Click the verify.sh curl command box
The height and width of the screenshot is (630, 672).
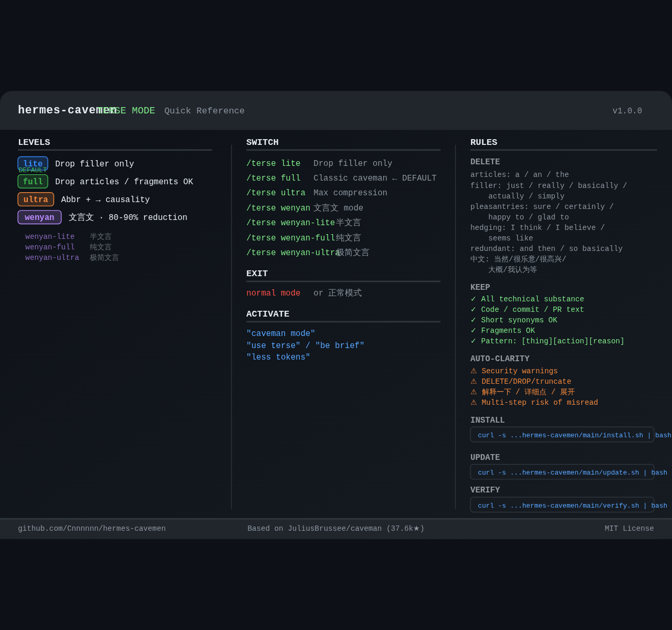coord(562,505)
